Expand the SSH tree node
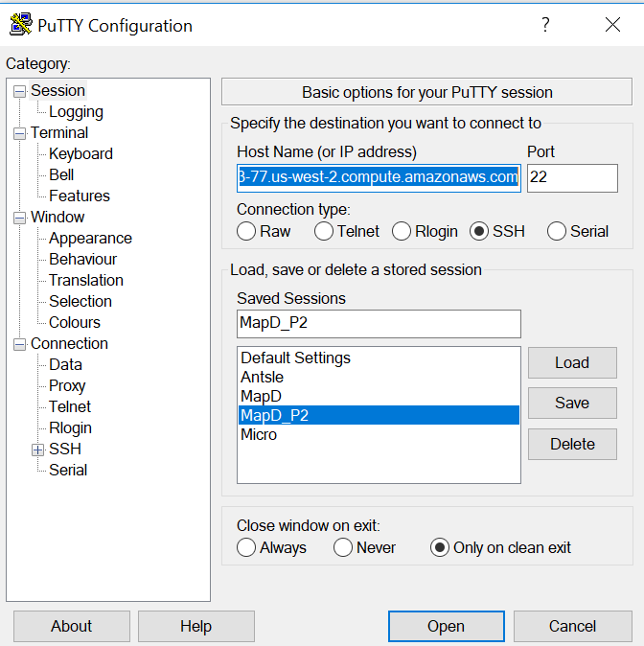Image resolution: width=644 pixels, height=646 pixels. tap(38, 450)
